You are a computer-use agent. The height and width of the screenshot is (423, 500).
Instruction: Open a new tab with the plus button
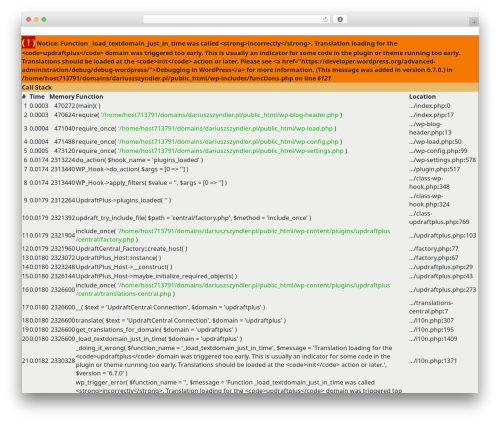[x=474, y=22]
